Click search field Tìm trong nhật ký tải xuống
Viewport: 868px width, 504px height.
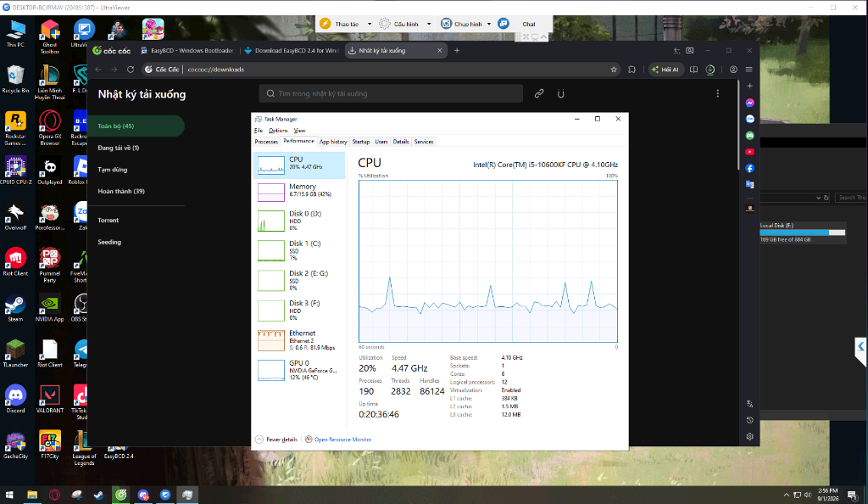tap(391, 93)
